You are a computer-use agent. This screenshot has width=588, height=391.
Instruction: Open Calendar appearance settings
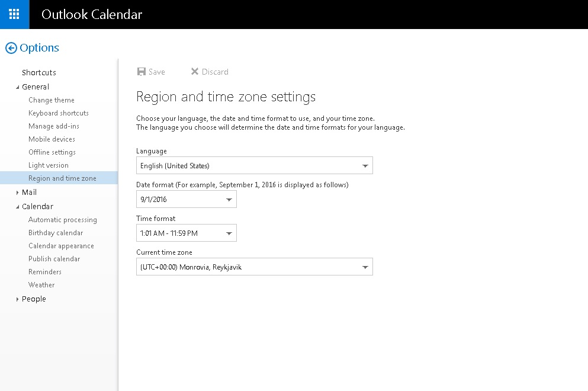[61, 246]
